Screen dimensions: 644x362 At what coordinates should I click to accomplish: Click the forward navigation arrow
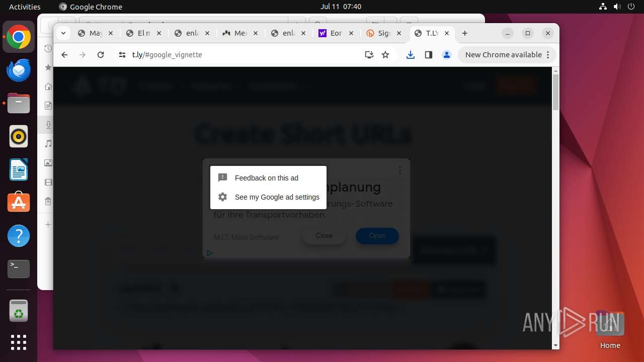point(83,55)
